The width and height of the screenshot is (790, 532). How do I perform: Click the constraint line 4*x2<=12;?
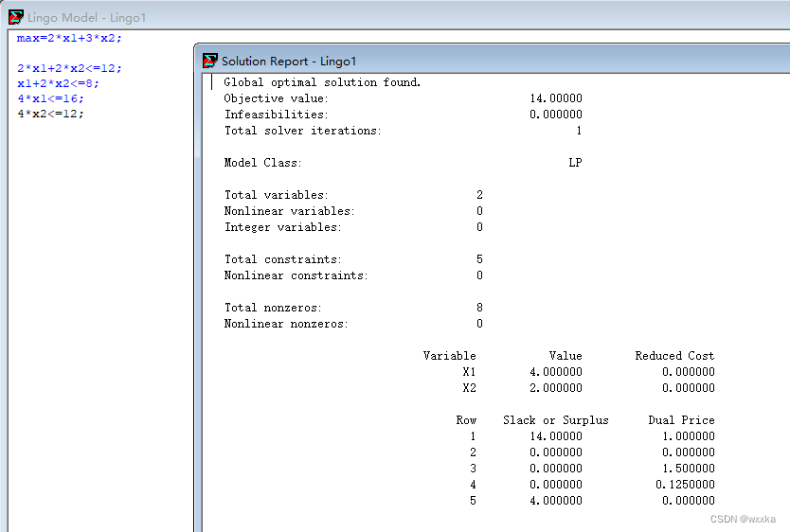(x=50, y=114)
